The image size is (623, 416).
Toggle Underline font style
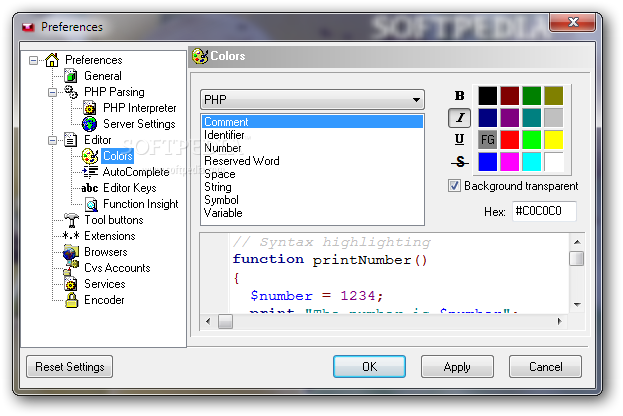point(459,139)
